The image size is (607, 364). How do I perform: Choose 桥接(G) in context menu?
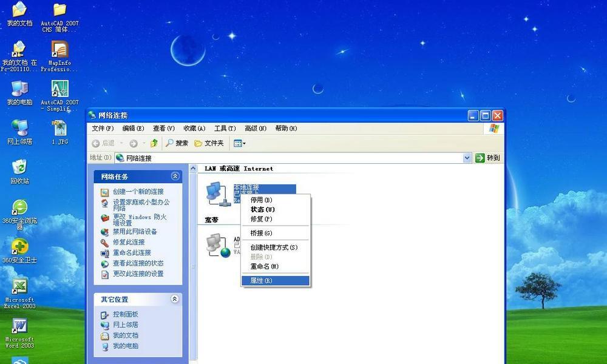[x=275, y=233]
